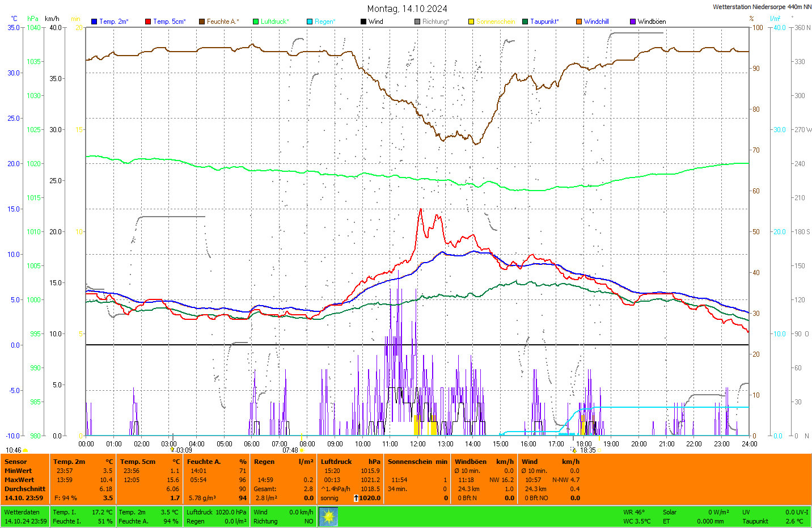Select the Taupunkt legend label
The width and height of the screenshot is (812, 528).
[544, 22]
